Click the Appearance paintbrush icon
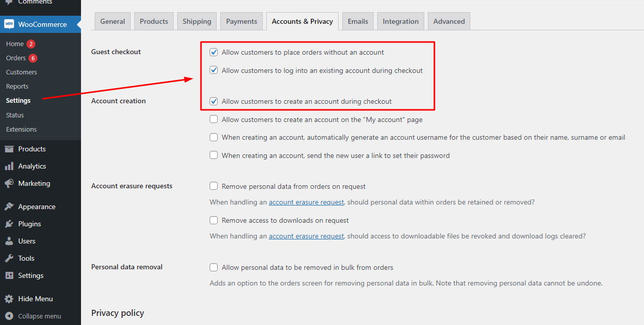Viewport: 644px width, 325px height. [9, 207]
